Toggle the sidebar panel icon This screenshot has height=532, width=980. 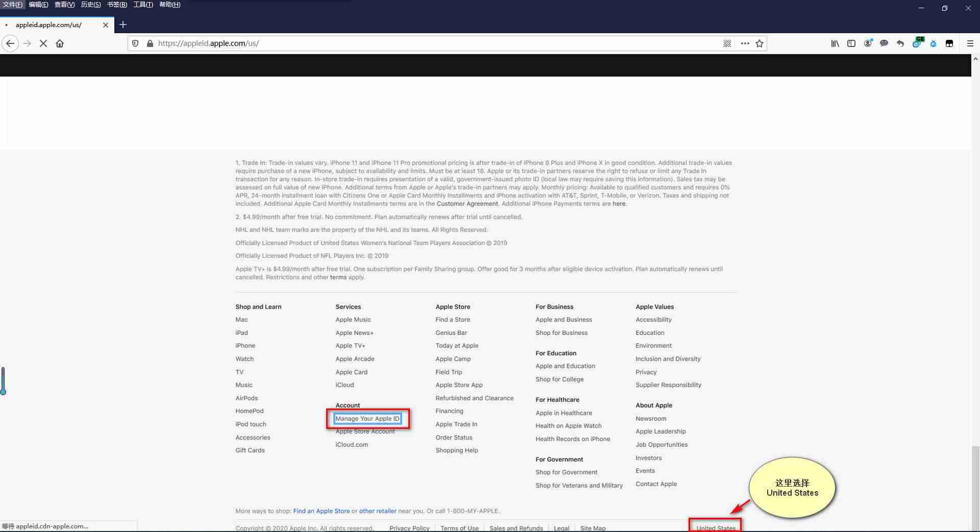click(x=851, y=43)
